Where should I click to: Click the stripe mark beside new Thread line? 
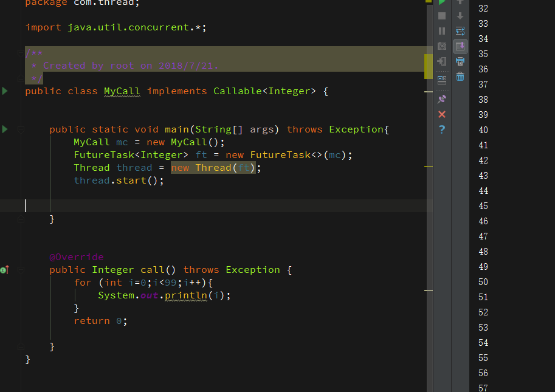pos(429,167)
